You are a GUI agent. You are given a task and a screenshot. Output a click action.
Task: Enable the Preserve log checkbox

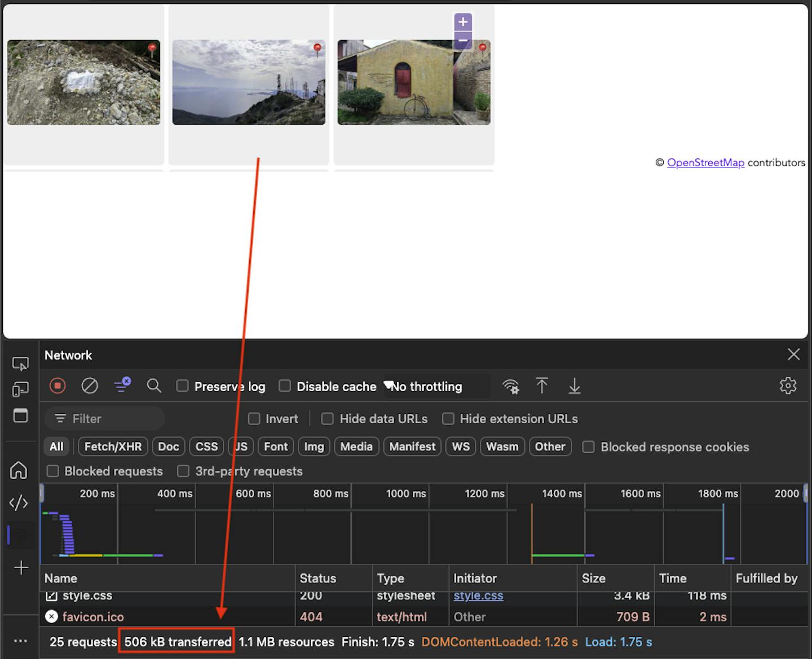coord(183,386)
